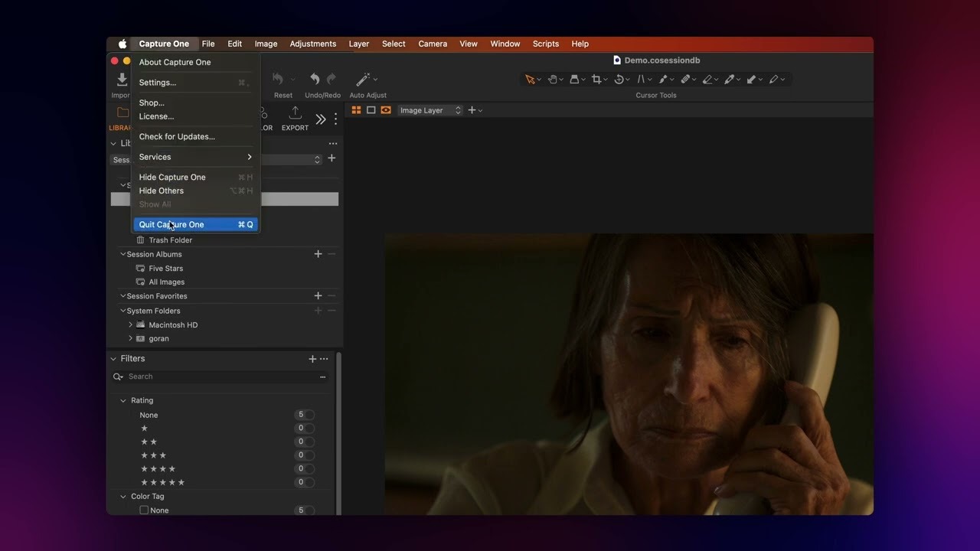Select the Pointer cursor tool
This screenshot has width=980, height=551.
(530, 79)
